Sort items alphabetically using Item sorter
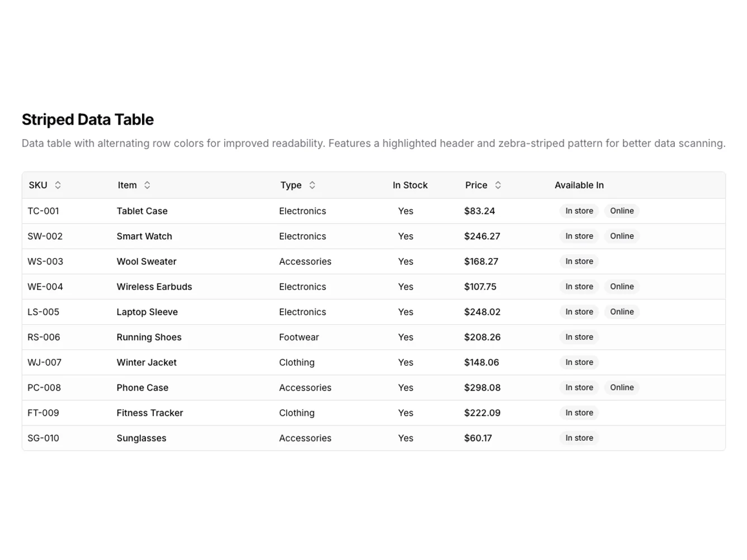This screenshot has height=560, width=747. [147, 185]
